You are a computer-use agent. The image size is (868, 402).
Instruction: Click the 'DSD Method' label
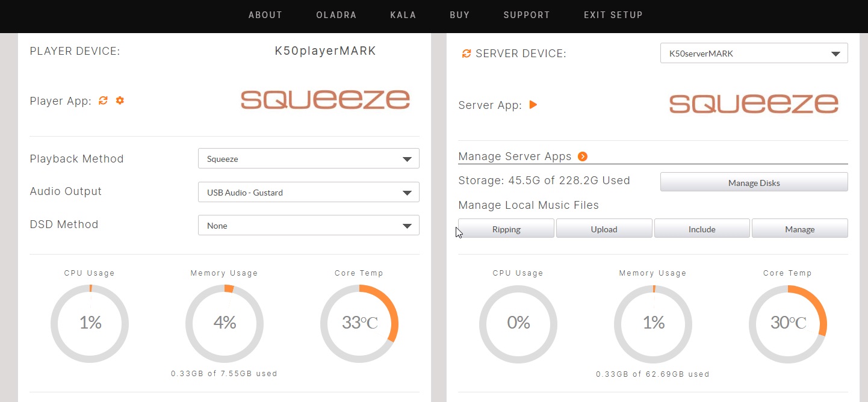pyautogui.click(x=64, y=224)
